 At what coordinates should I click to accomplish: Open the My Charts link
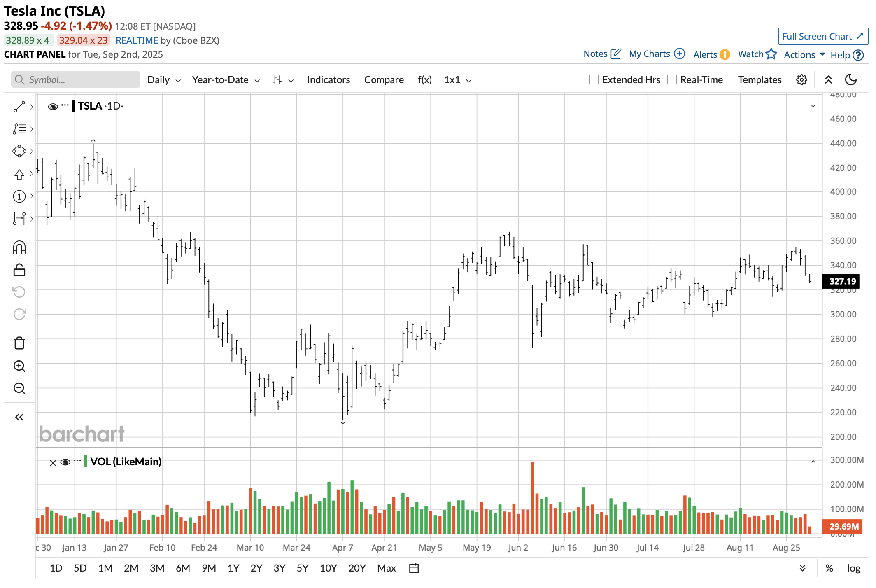[657, 54]
